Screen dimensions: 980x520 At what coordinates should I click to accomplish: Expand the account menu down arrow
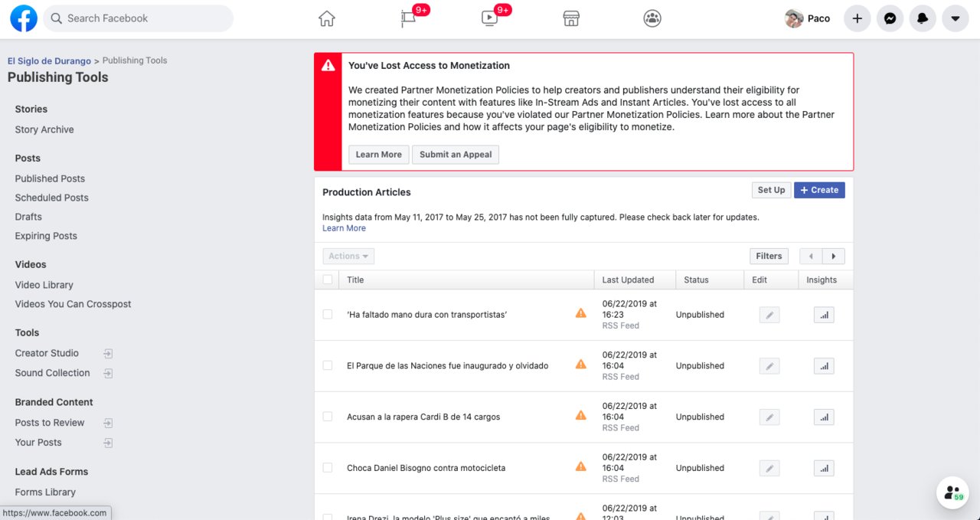[x=955, y=18]
